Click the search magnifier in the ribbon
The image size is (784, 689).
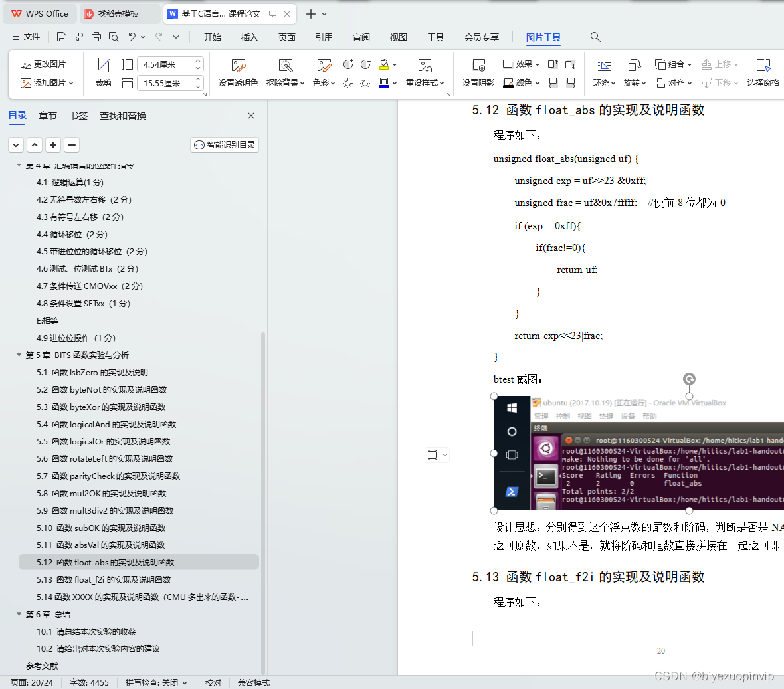595,37
